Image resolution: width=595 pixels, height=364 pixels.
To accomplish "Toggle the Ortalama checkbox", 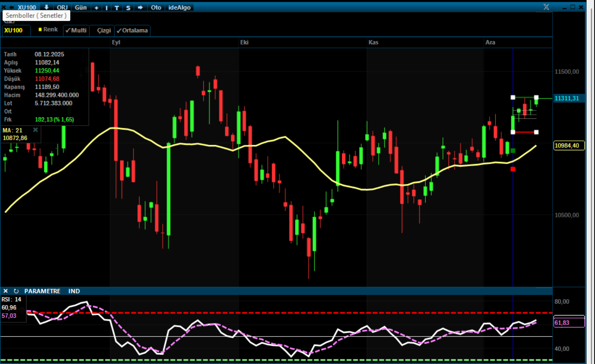I will click(x=132, y=30).
